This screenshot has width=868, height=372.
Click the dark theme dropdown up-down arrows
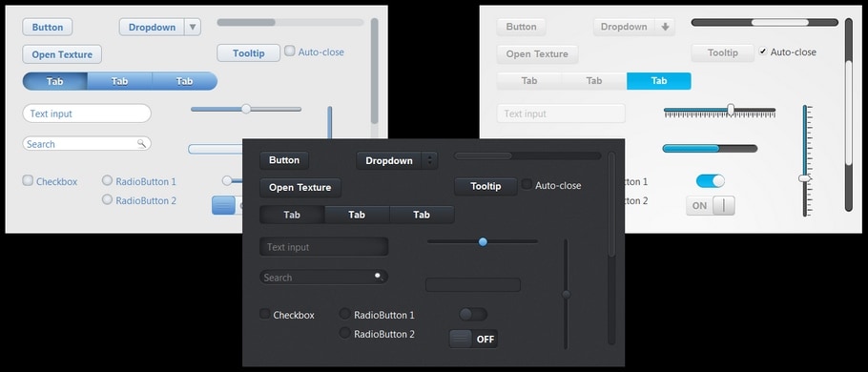tap(430, 160)
